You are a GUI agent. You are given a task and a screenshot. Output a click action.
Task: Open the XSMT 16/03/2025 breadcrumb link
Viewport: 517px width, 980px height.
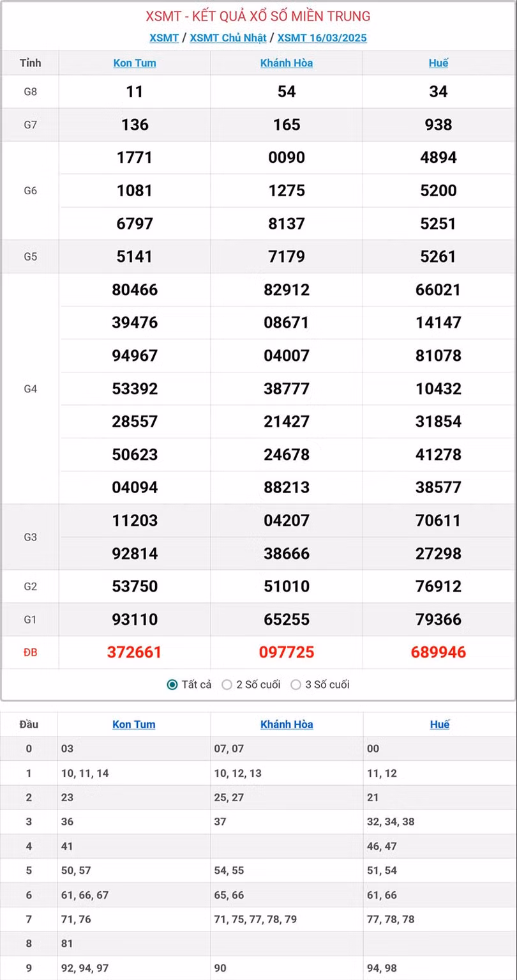click(322, 38)
